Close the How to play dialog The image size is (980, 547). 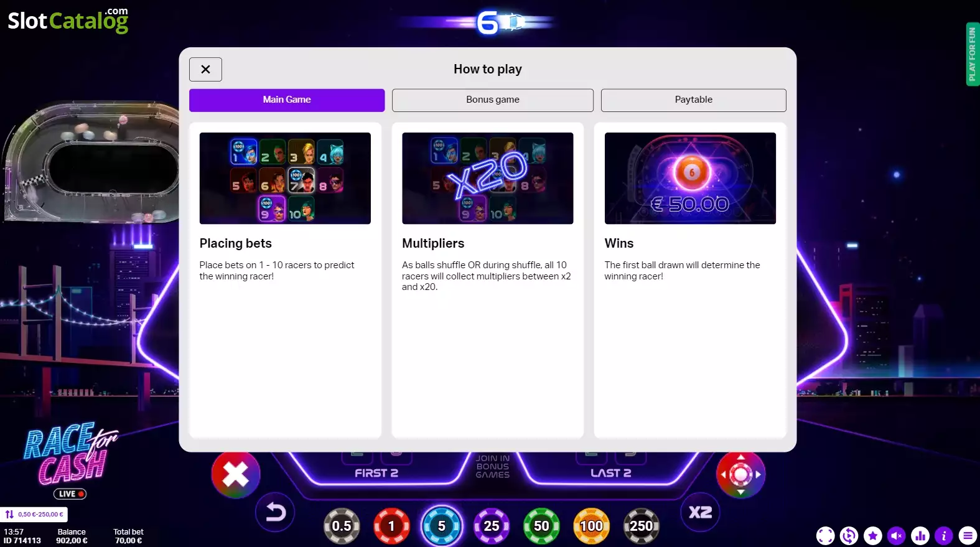tap(205, 69)
